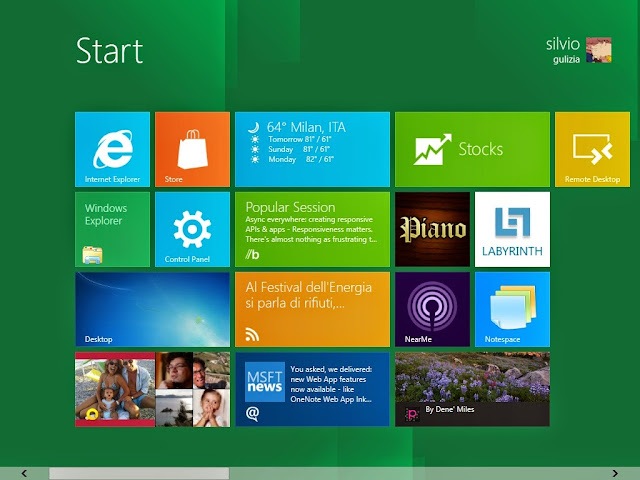Open the photos collage tile
The height and width of the screenshot is (480, 640).
click(x=152, y=389)
